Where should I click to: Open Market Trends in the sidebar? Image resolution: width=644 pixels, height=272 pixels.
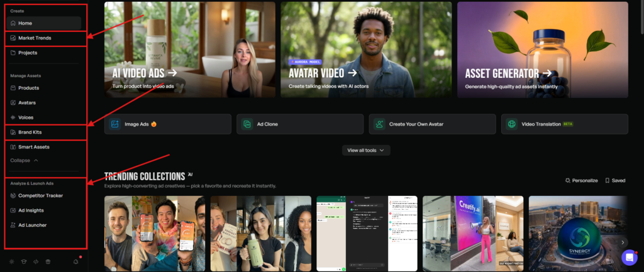coord(35,38)
